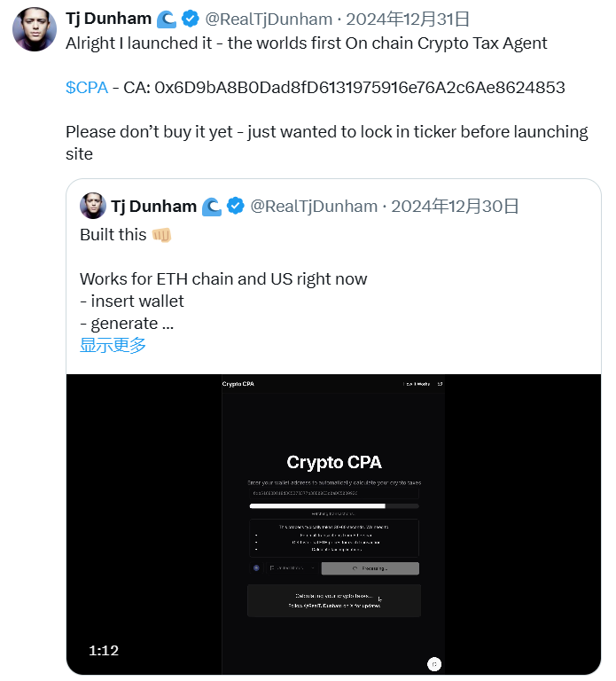Expand quoted tweet with 显示更多
Viewport: 616px width, 681px height.
113,346
